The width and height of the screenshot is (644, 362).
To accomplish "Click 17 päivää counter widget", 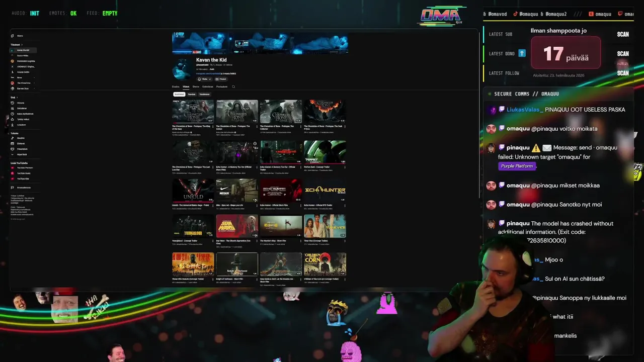I will coord(566,52).
